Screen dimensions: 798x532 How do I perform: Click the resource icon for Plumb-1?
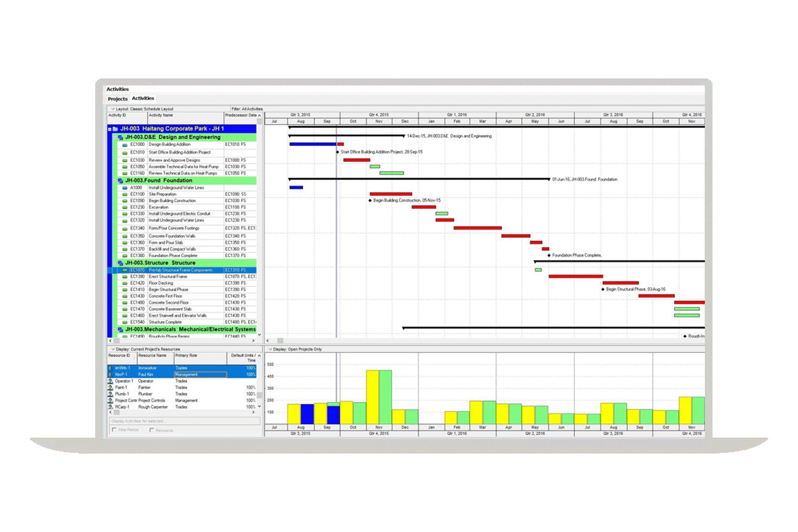click(111, 394)
